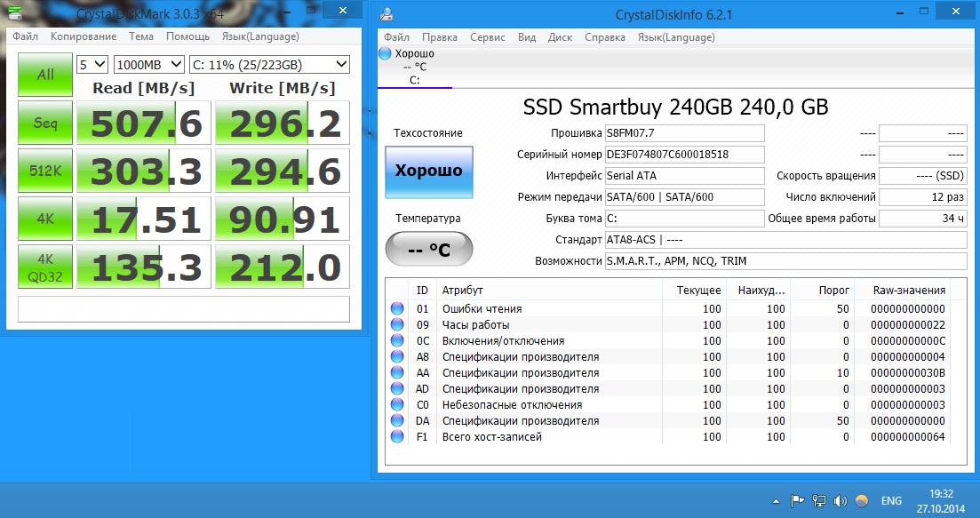Viewport: 980px width, 518px height.
Task: Click the Текущее column header
Action: [x=694, y=290]
